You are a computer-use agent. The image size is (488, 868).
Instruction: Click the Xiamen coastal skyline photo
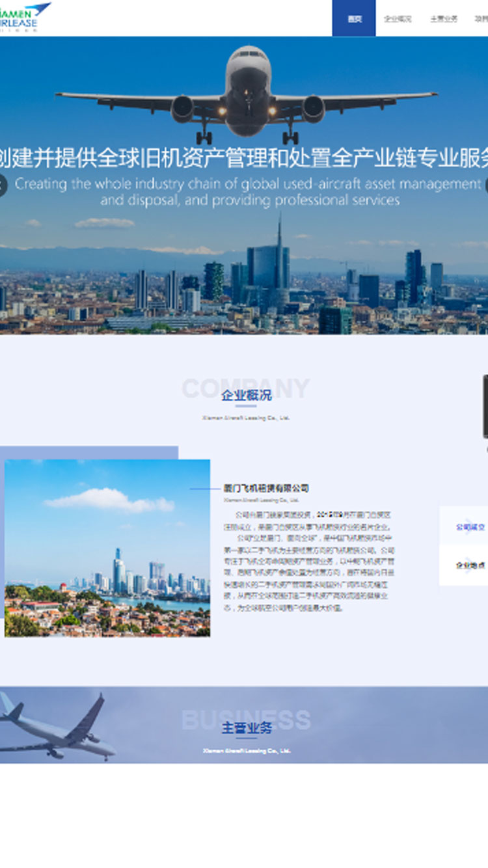click(x=107, y=548)
